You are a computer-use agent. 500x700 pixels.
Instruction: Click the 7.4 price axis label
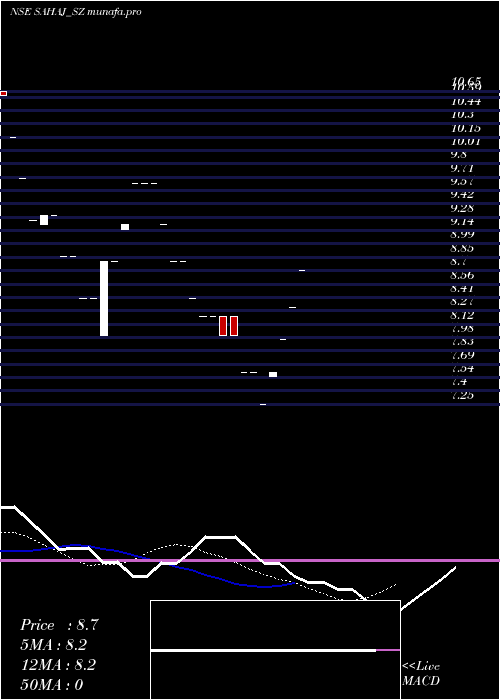[459, 382]
